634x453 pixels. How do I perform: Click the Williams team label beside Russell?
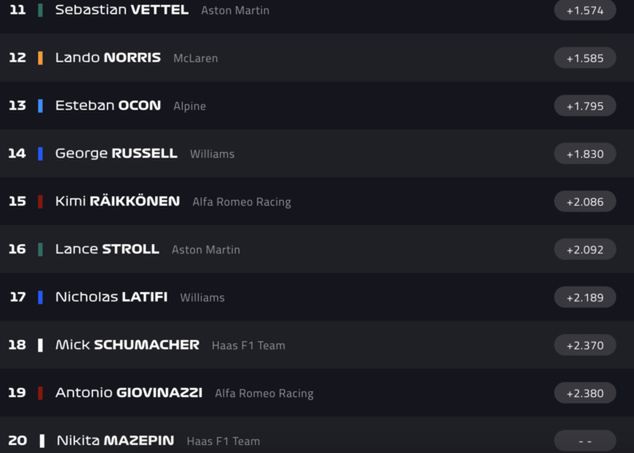click(x=212, y=154)
